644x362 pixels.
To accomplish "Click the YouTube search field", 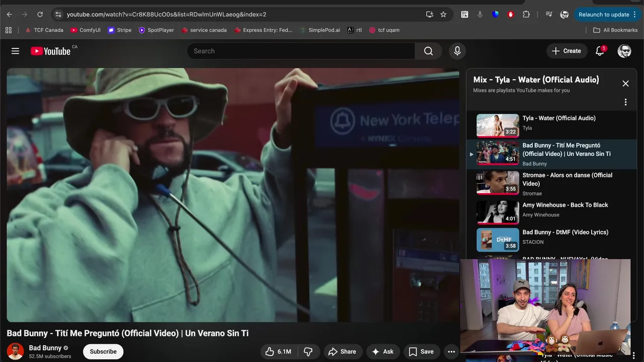I will coord(301,51).
